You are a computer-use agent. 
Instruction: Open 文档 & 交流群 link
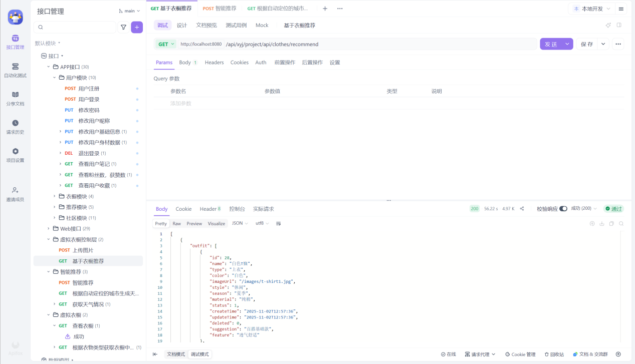pos(590,354)
